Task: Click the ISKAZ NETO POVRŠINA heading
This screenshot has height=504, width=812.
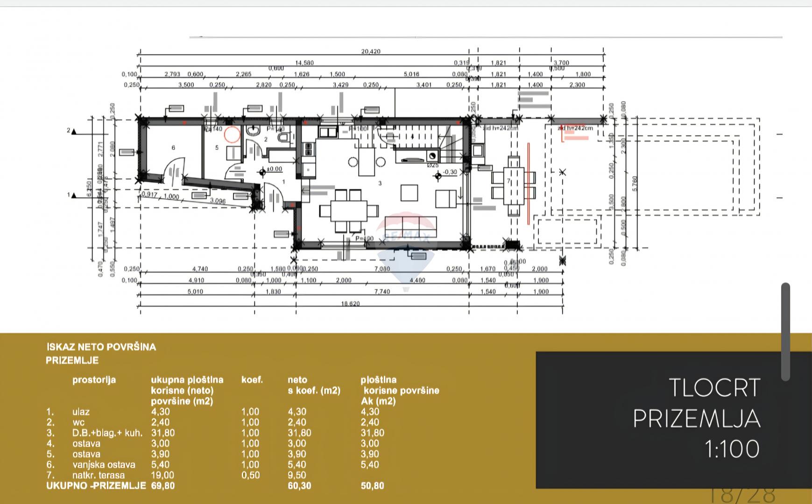Action: click(101, 347)
